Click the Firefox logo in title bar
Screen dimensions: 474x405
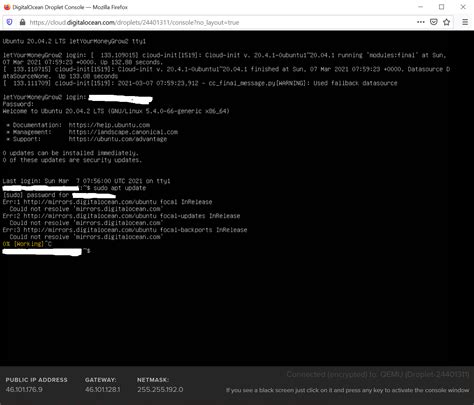point(7,7)
